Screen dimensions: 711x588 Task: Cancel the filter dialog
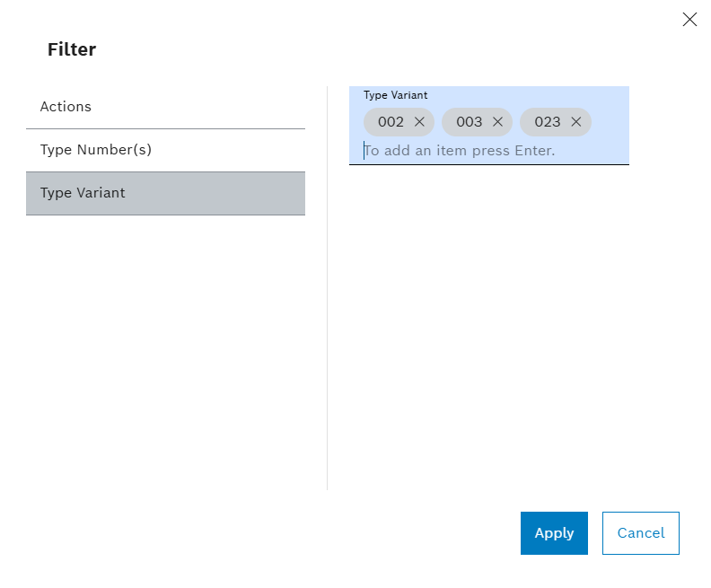coord(641,533)
